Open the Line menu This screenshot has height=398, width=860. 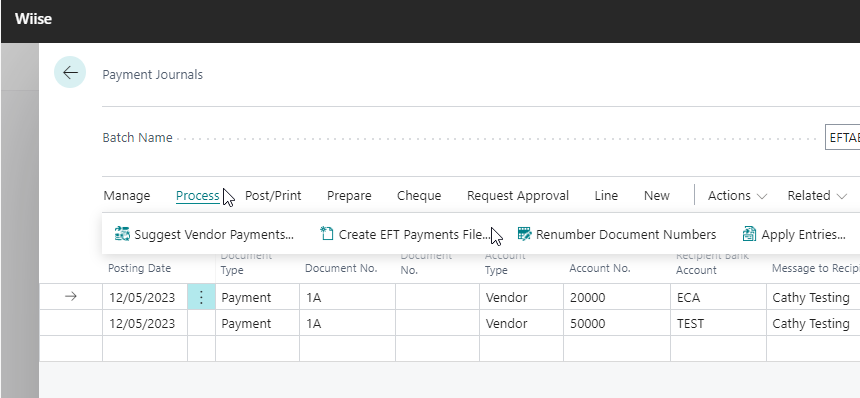pyautogui.click(x=606, y=196)
